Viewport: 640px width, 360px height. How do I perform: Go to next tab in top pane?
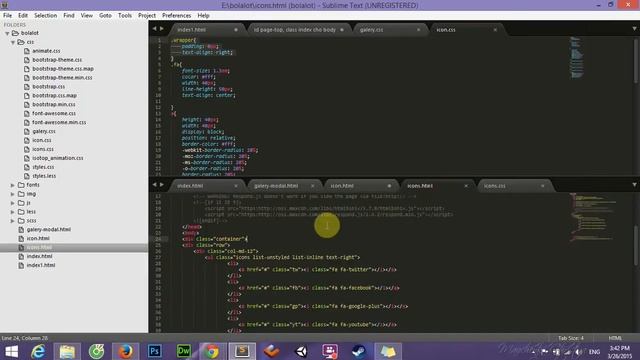pyautogui.click(x=162, y=29)
